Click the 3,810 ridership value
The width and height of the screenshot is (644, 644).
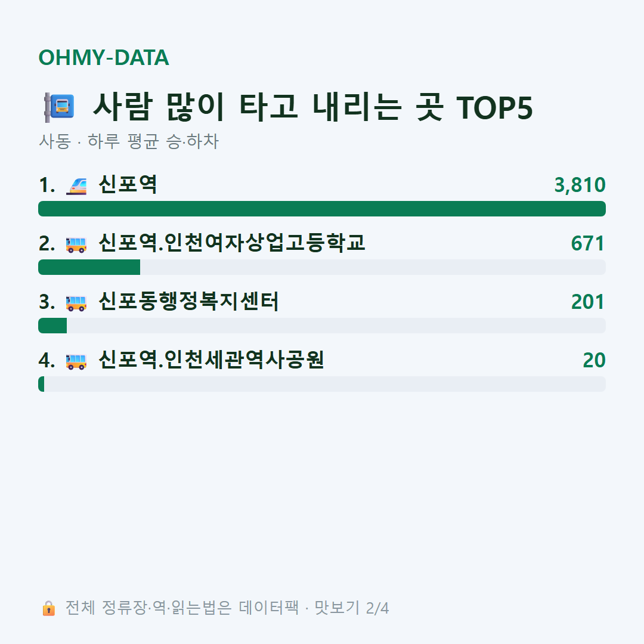click(x=580, y=185)
